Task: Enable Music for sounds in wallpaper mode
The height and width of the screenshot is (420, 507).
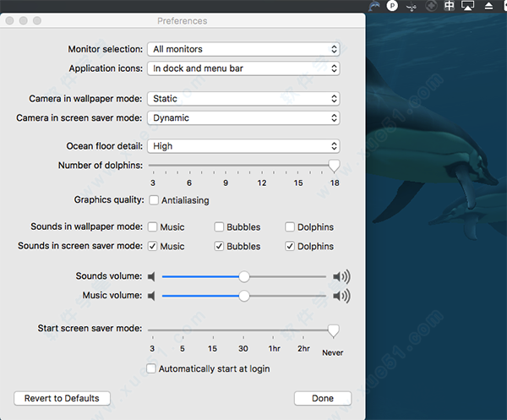Action: [x=153, y=227]
